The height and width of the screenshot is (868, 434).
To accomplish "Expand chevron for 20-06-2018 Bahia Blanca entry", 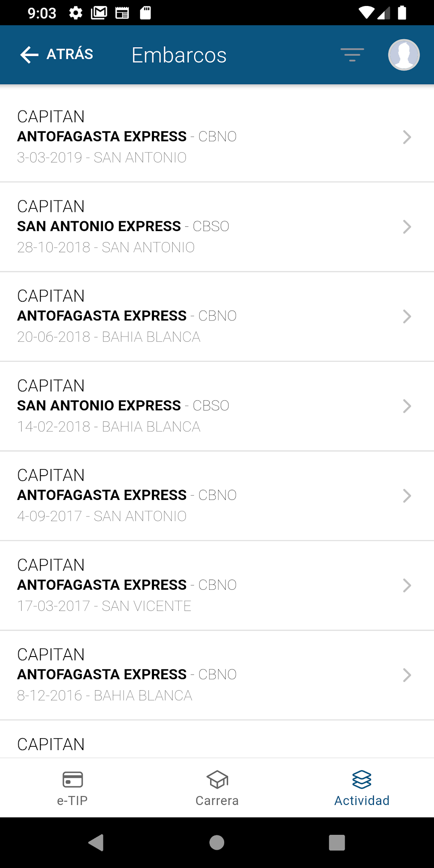I will point(407,316).
